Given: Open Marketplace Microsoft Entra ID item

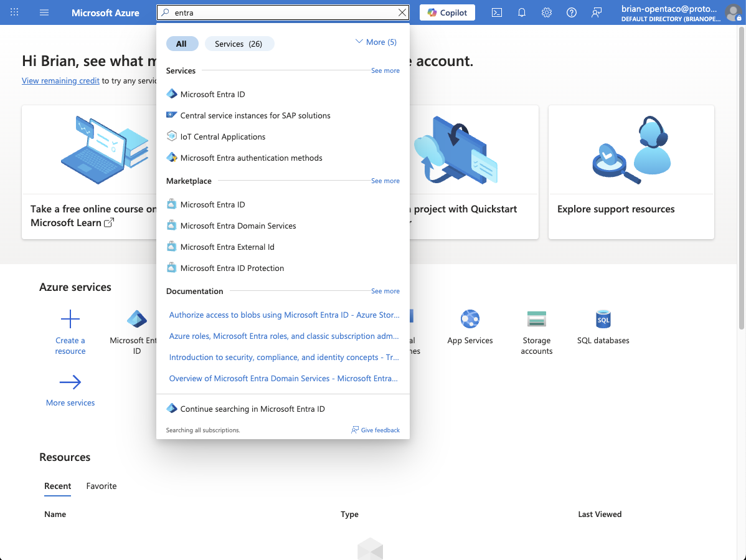Looking at the screenshot, I should click(283, 204).
